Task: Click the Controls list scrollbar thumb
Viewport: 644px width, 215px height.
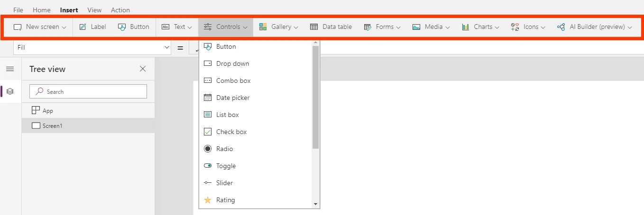Action: coord(316,98)
